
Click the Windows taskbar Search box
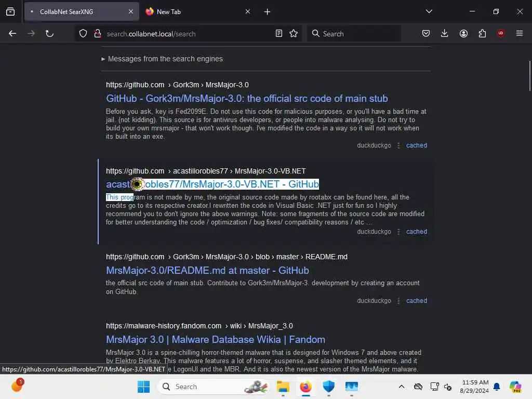(x=213, y=387)
